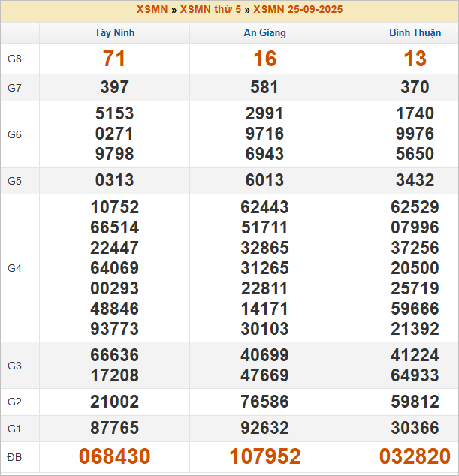Select the G2 prize row label

point(15,402)
